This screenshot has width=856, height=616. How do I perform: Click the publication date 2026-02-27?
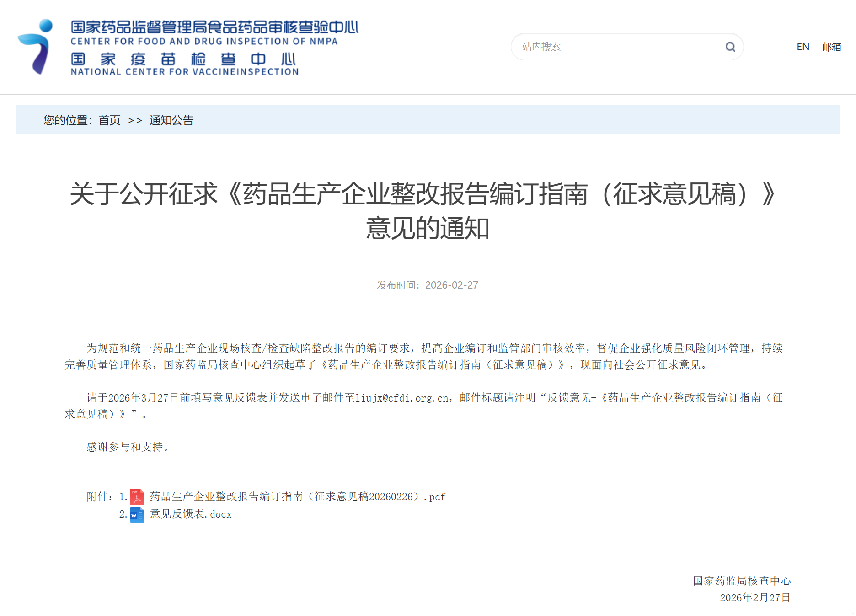[452, 284]
